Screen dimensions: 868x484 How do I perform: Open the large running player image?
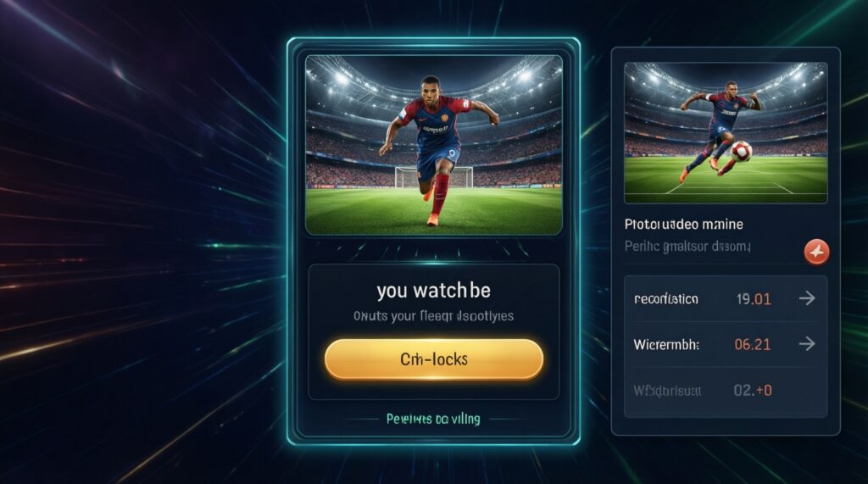point(434,145)
